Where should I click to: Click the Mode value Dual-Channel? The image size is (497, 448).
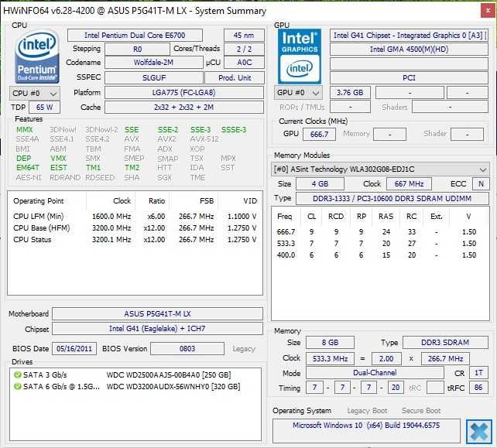pos(375,373)
